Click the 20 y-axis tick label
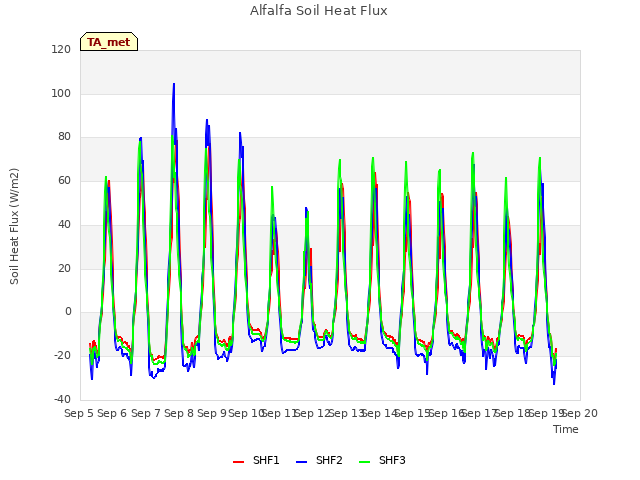The width and height of the screenshot is (640, 480). (x=64, y=268)
